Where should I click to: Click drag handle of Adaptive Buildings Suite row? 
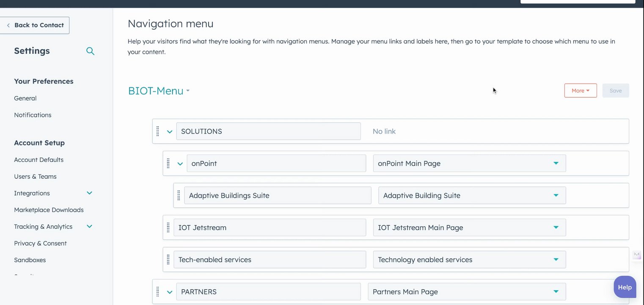[179, 195]
